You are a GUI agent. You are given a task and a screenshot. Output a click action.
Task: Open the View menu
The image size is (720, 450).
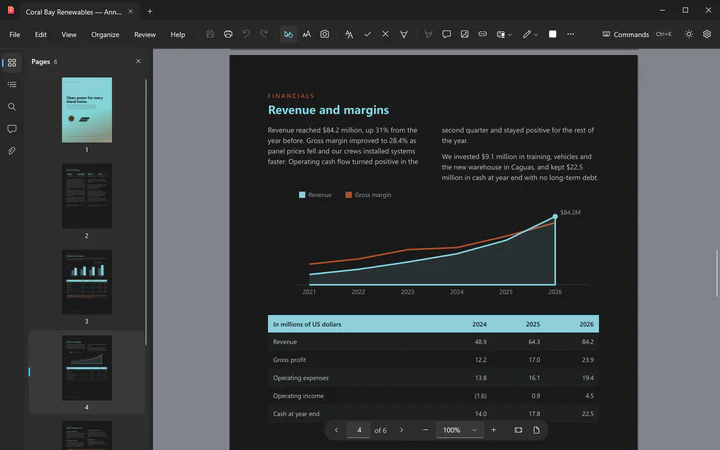[x=69, y=34]
